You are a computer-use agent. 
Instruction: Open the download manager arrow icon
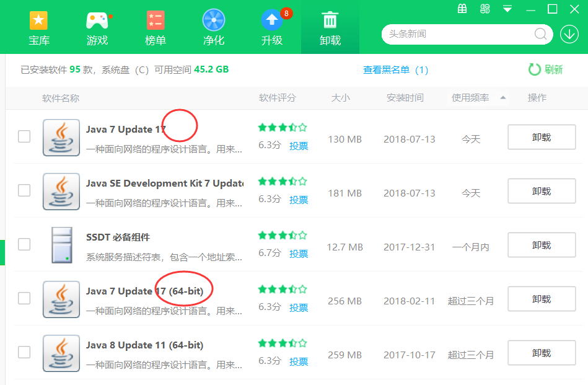pyautogui.click(x=569, y=34)
